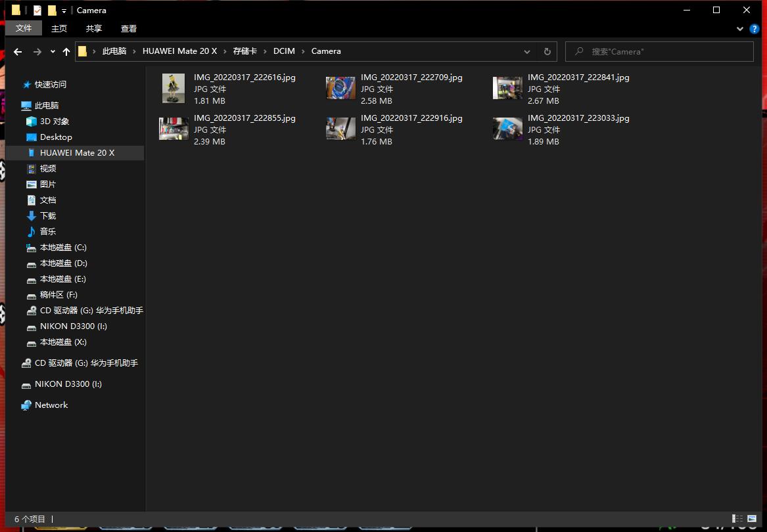
Task: Click DCIM breadcrumb in the address bar
Action: 284,51
